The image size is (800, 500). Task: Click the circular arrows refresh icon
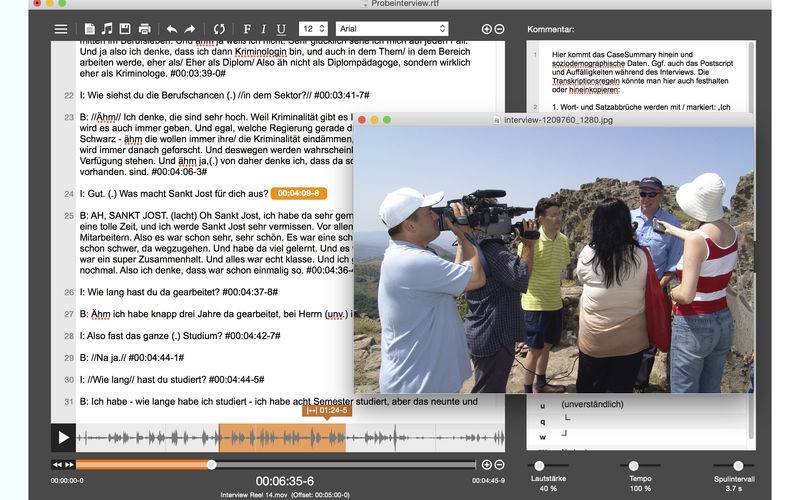pos(219,29)
